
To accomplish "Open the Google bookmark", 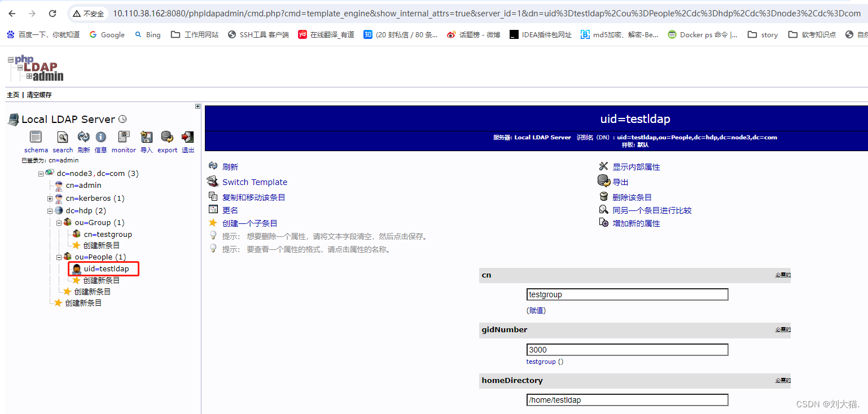I will point(107,34).
